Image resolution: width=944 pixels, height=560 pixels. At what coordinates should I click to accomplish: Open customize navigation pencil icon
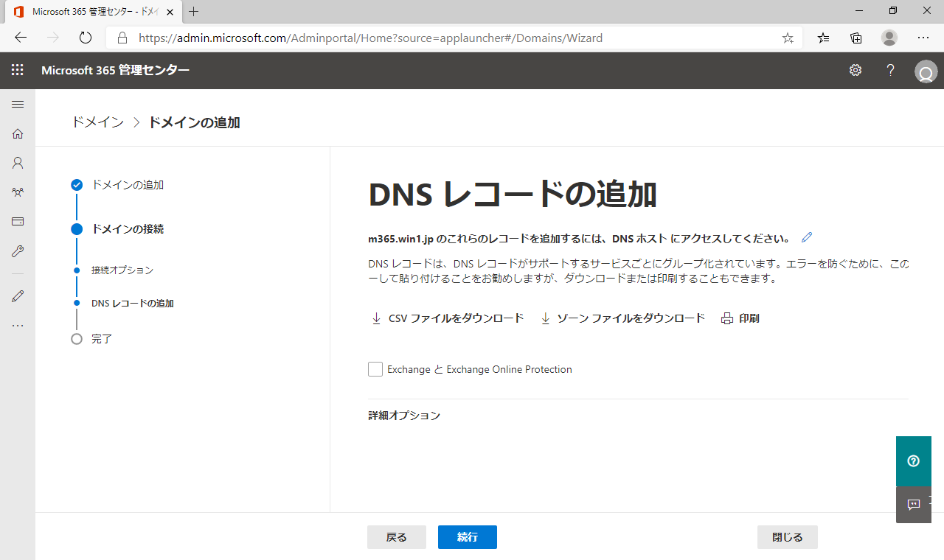(18, 295)
